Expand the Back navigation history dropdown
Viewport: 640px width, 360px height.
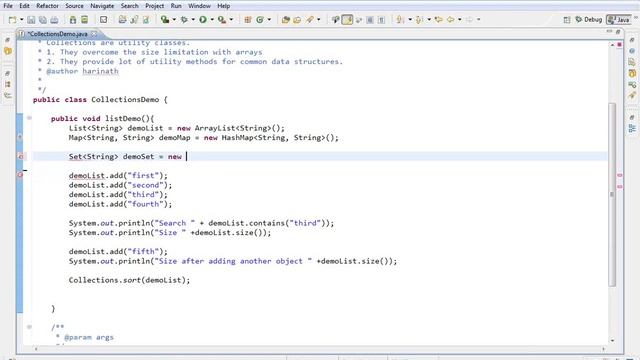point(460,20)
